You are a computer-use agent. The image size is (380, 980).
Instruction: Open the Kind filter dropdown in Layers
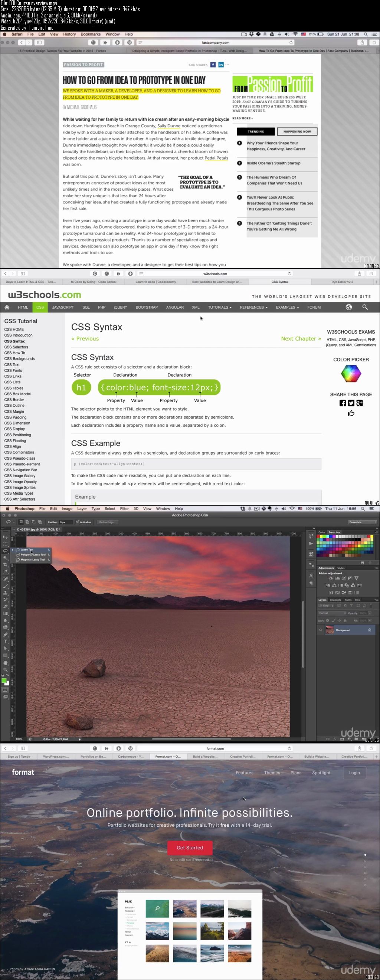326,606
